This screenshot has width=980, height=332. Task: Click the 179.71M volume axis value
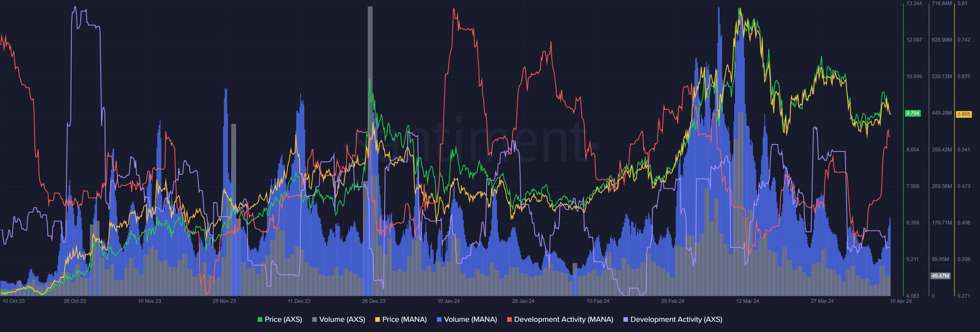point(942,222)
